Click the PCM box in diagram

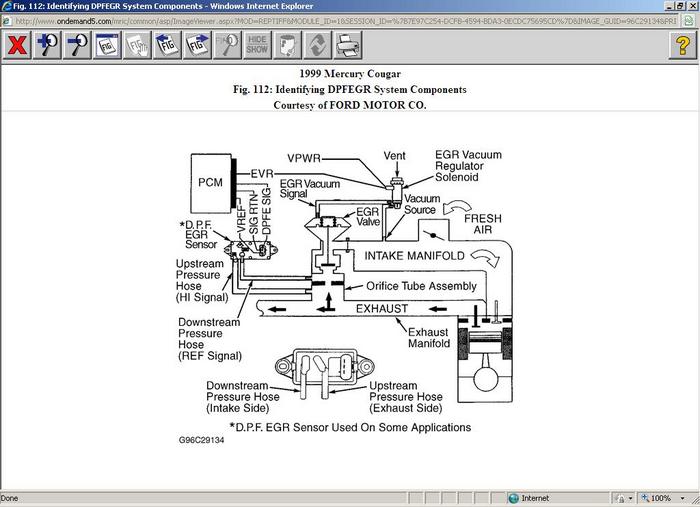pyautogui.click(x=211, y=183)
